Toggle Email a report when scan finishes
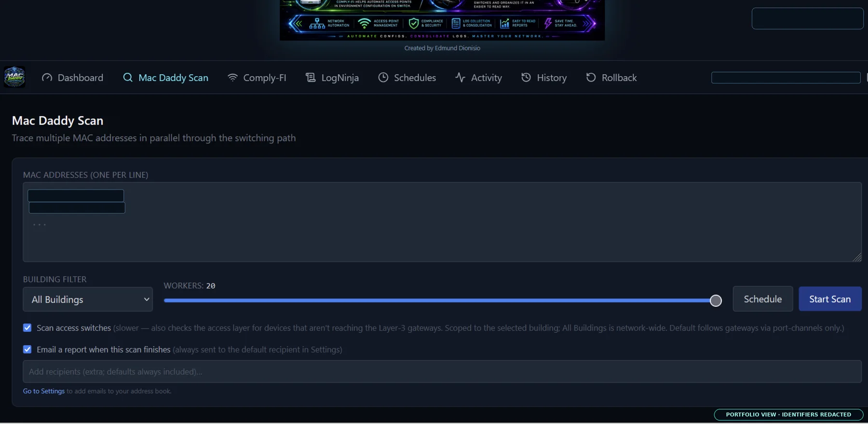This screenshot has width=868, height=424. [x=27, y=349]
